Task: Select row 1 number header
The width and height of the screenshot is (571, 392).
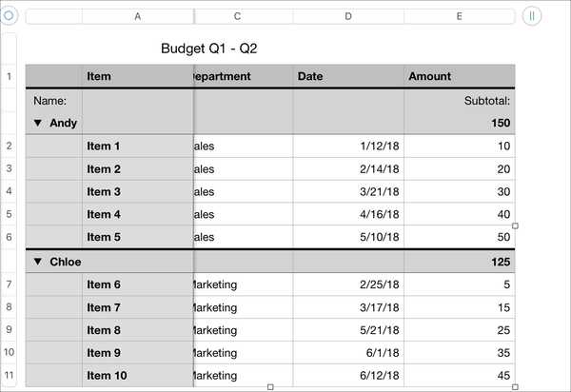Action: click(x=9, y=76)
